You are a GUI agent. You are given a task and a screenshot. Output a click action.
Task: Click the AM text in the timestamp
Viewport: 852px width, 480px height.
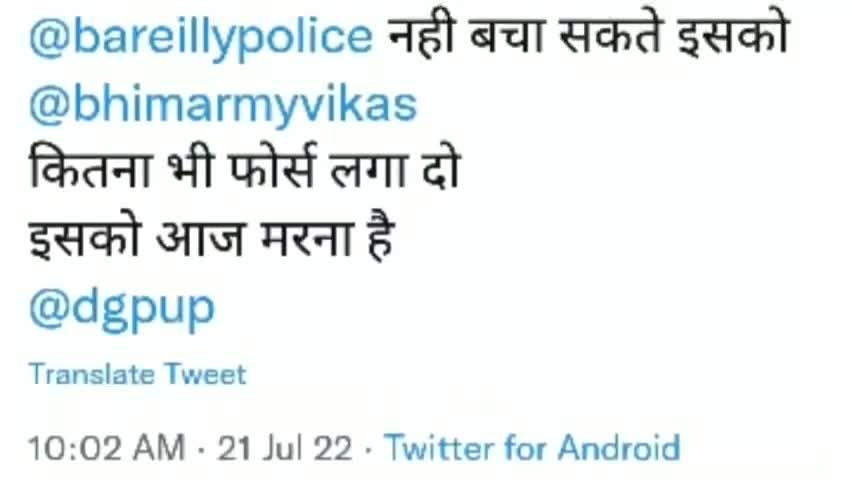point(160,449)
